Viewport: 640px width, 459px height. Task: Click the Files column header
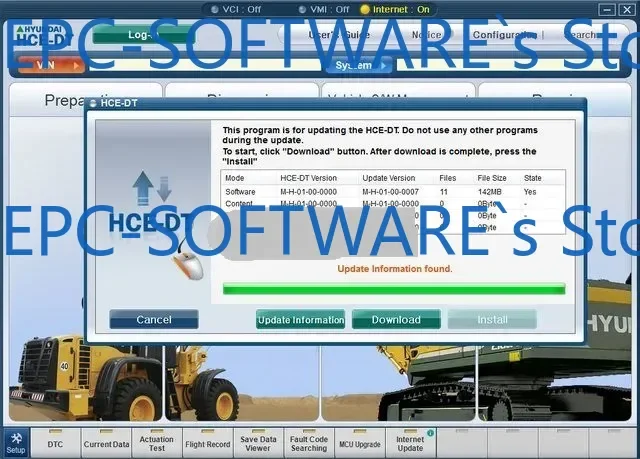(448, 178)
